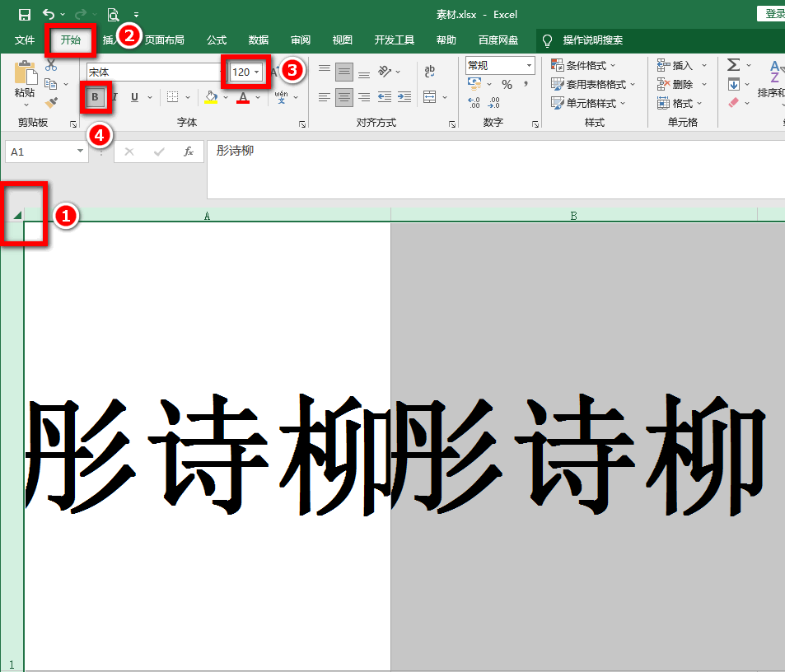Expand the customize quick access toolbar menu

pyautogui.click(x=136, y=15)
